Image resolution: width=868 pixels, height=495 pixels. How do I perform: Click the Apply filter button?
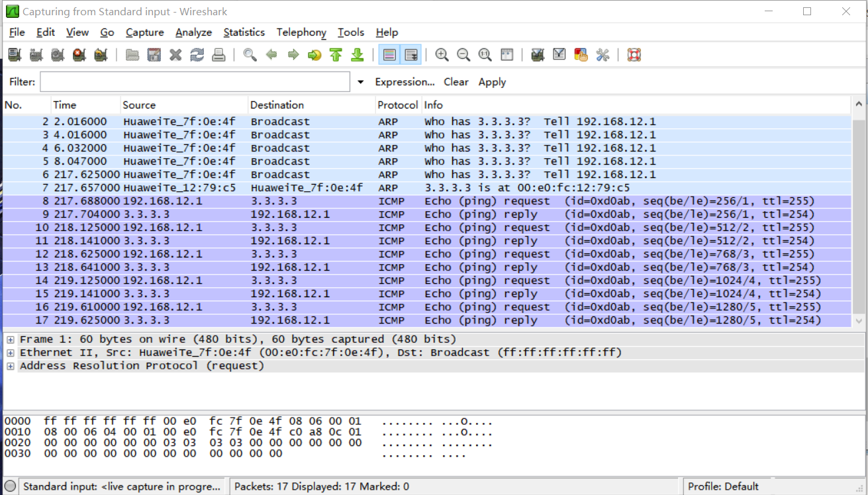pyautogui.click(x=492, y=82)
